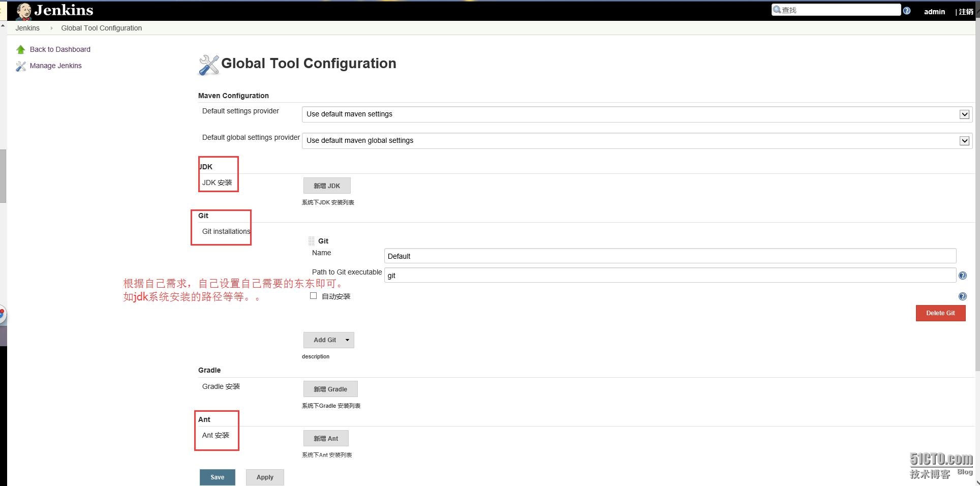
Task: Click the 新增 Gradle button
Action: tap(330, 389)
